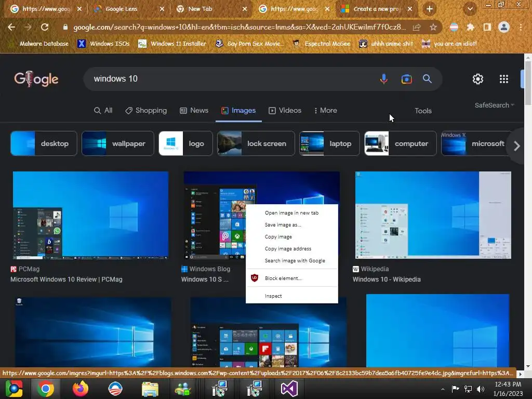Launch Firefox from the taskbar
This screenshot has width=532, height=399.
pos(81,389)
